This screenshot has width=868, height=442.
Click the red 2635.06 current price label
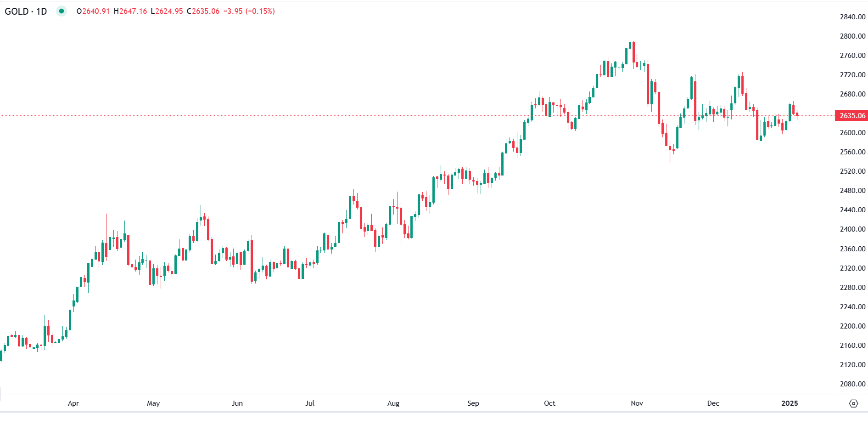click(x=851, y=116)
